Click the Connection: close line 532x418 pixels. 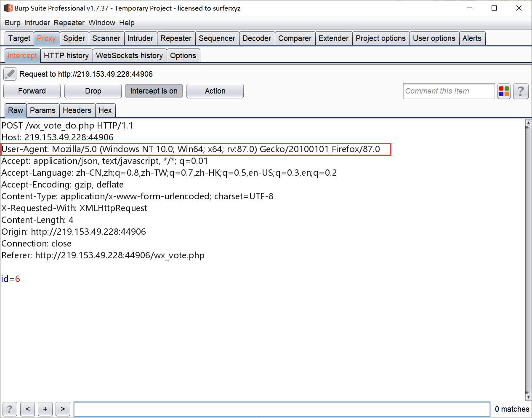point(37,244)
